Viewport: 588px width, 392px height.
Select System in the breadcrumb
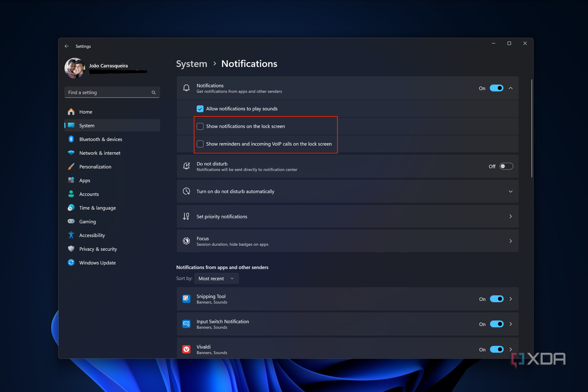(x=191, y=63)
